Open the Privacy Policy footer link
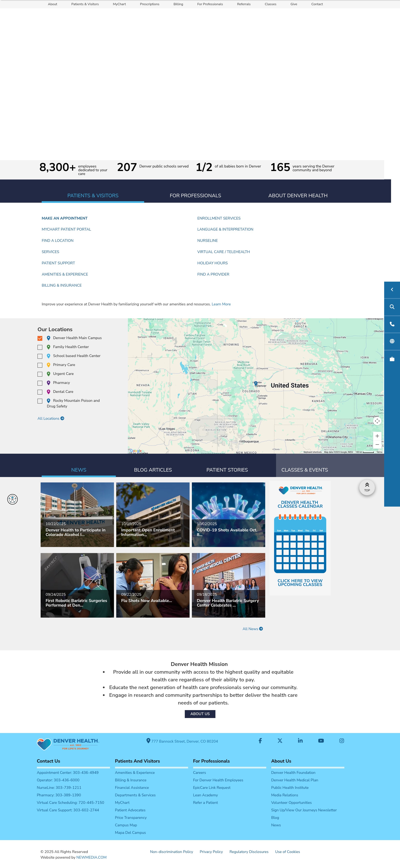This screenshot has width=400, height=868. click(x=211, y=852)
